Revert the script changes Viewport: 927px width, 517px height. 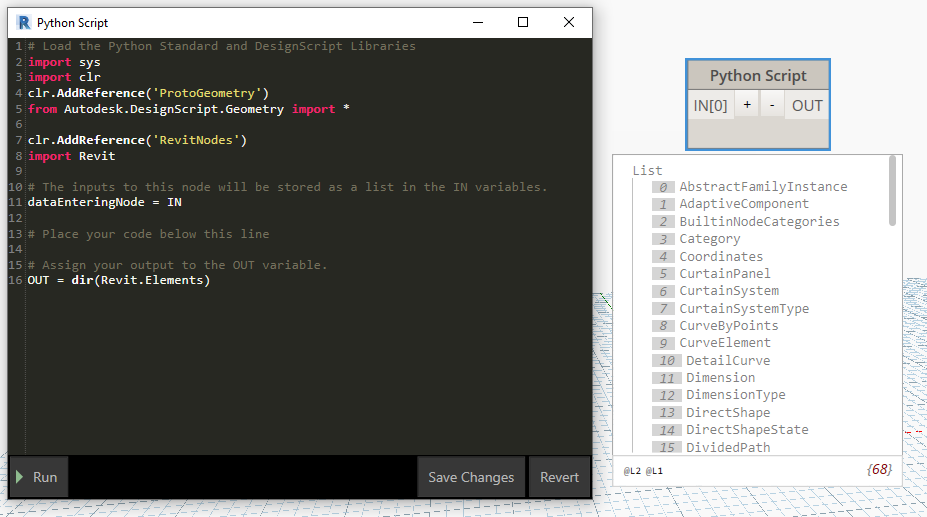(559, 477)
